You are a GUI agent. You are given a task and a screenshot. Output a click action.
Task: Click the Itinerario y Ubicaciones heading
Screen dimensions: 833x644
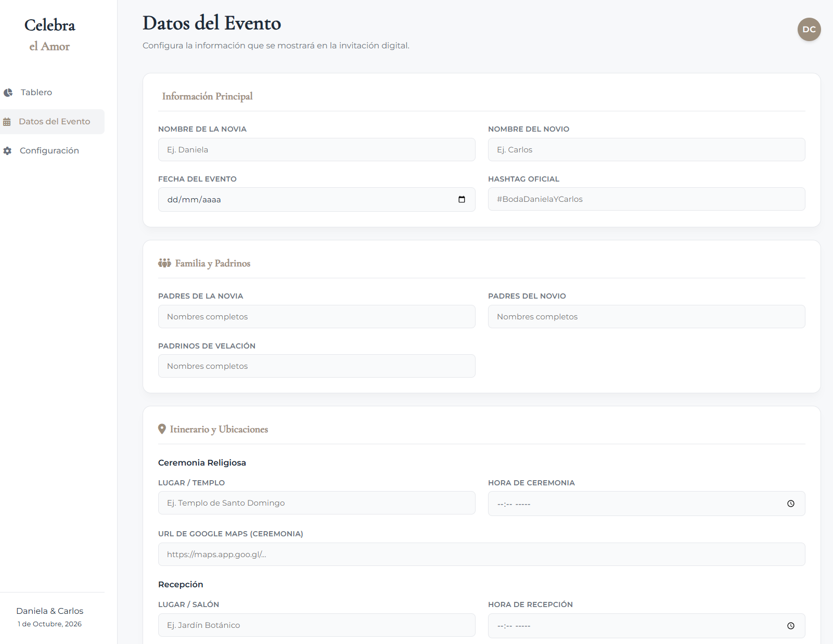[x=219, y=429]
